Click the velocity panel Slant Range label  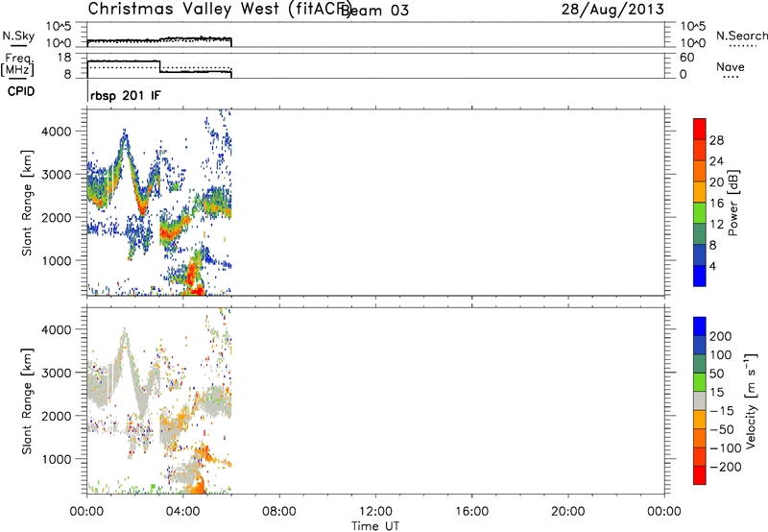27,400
